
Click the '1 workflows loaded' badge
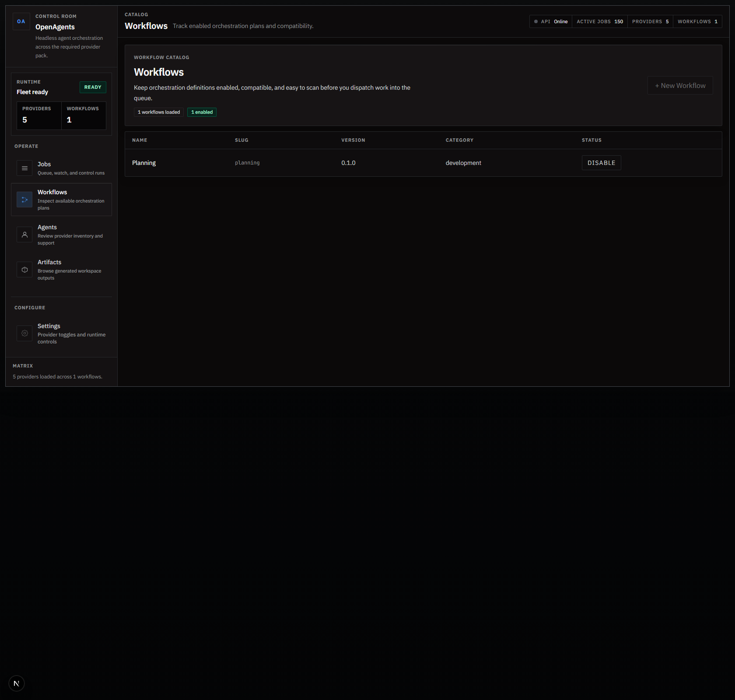[159, 112]
